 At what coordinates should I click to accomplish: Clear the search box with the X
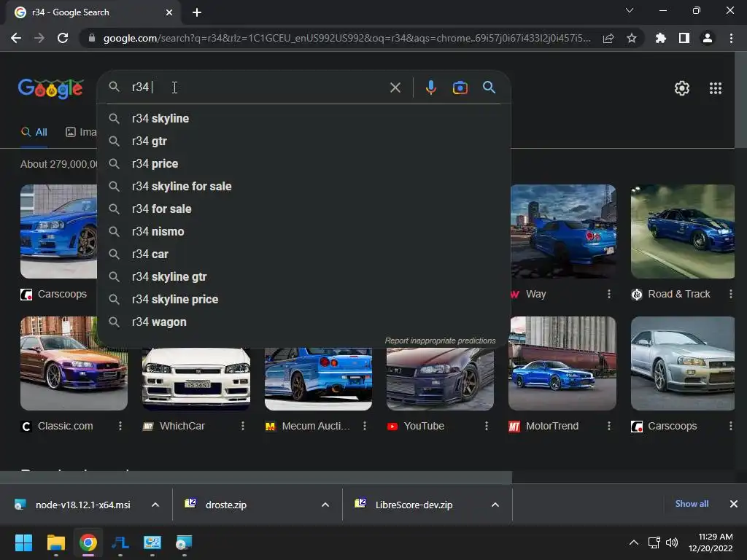coord(395,87)
